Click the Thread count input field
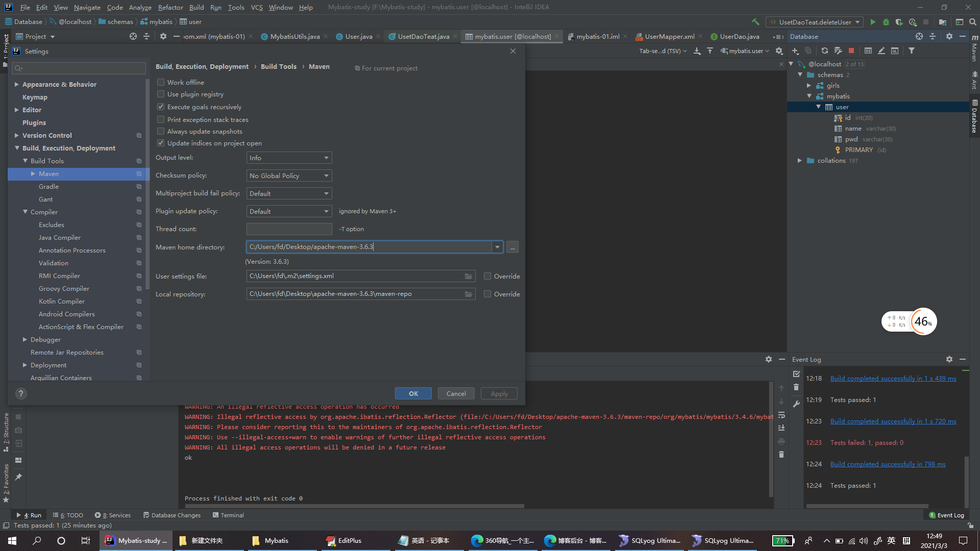Screen dimensions: 980x551 [x=289, y=229]
